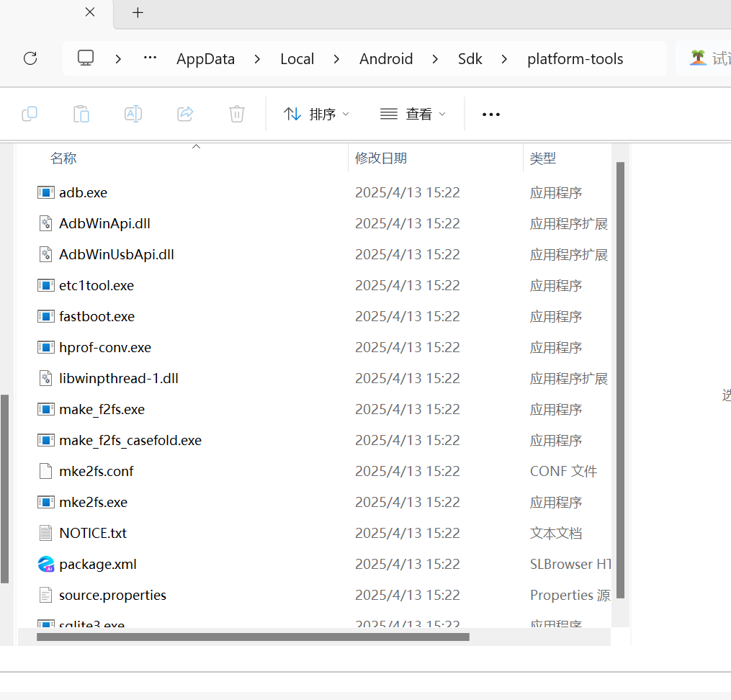Expand chevron after Android in breadcrumb
Image resolution: width=731 pixels, height=700 pixels.
pyautogui.click(x=435, y=59)
